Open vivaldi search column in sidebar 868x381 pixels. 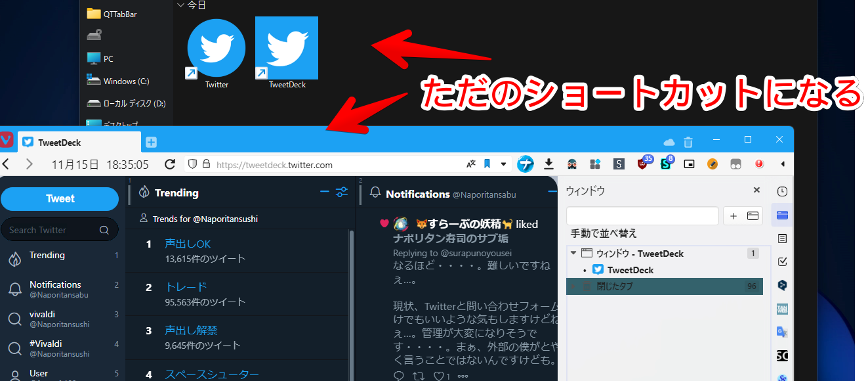[62, 319]
